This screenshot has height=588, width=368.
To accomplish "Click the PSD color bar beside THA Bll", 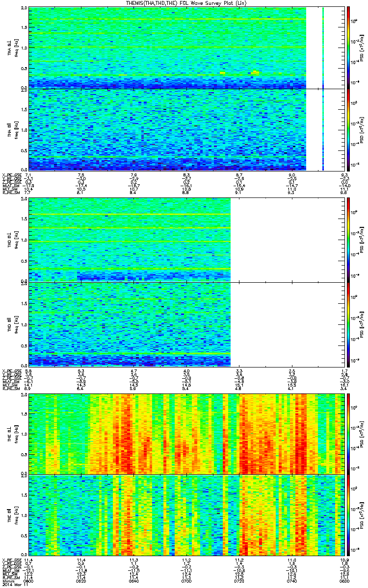I will pos(348,129).
